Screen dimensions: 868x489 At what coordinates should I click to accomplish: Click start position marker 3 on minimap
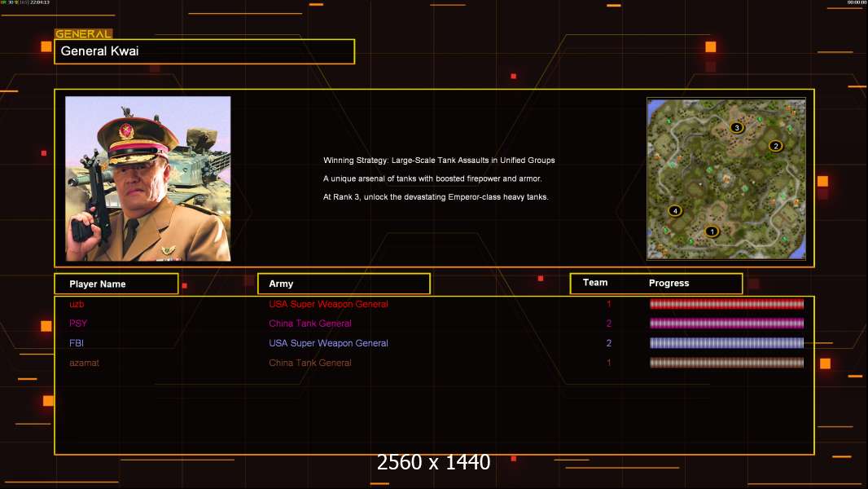click(736, 127)
